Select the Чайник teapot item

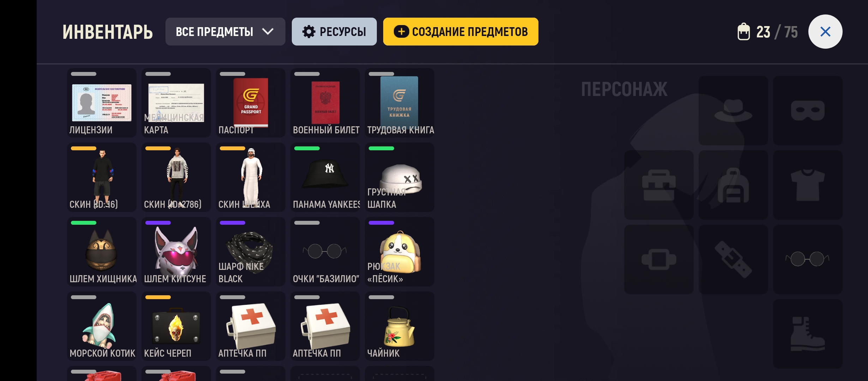(399, 326)
